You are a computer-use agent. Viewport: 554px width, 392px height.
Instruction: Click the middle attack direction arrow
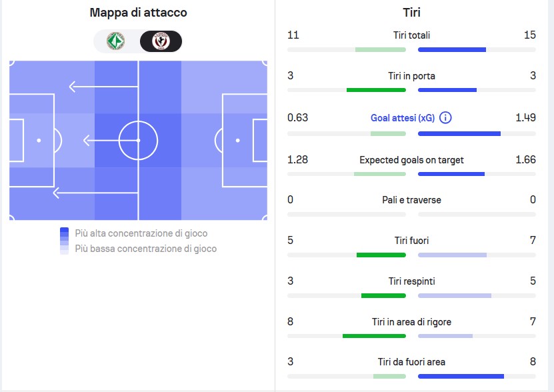[111, 140]
